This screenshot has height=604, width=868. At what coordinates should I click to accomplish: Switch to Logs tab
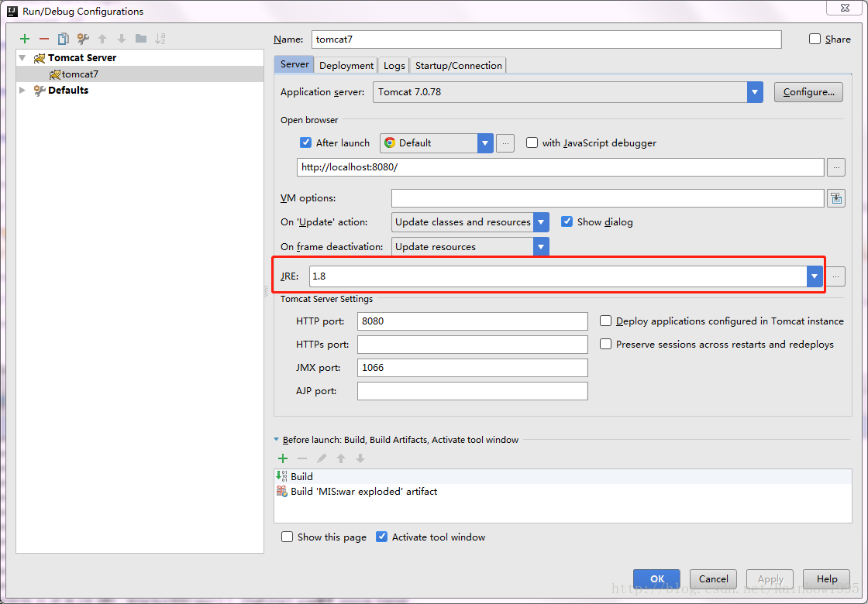pos(394,65)
